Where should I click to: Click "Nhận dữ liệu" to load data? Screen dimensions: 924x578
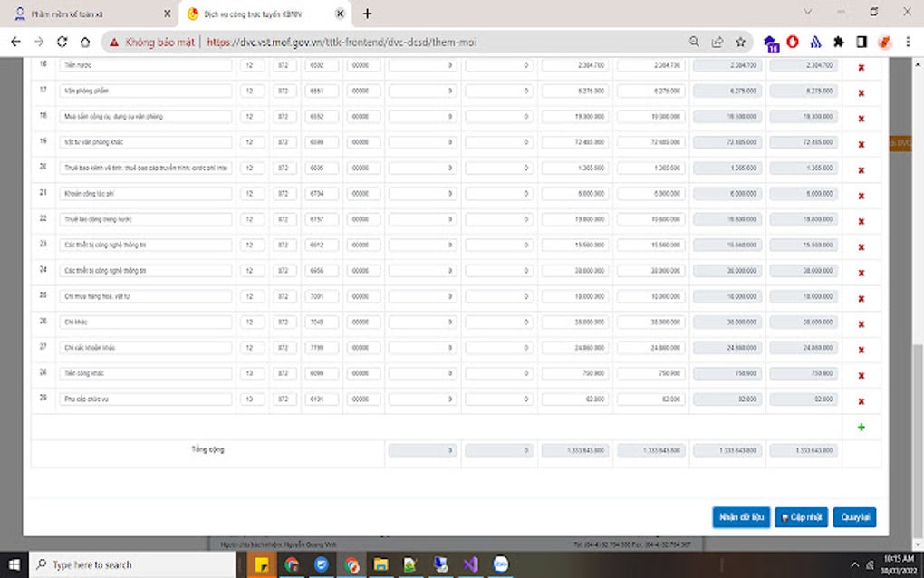click(x=740, y=516)
